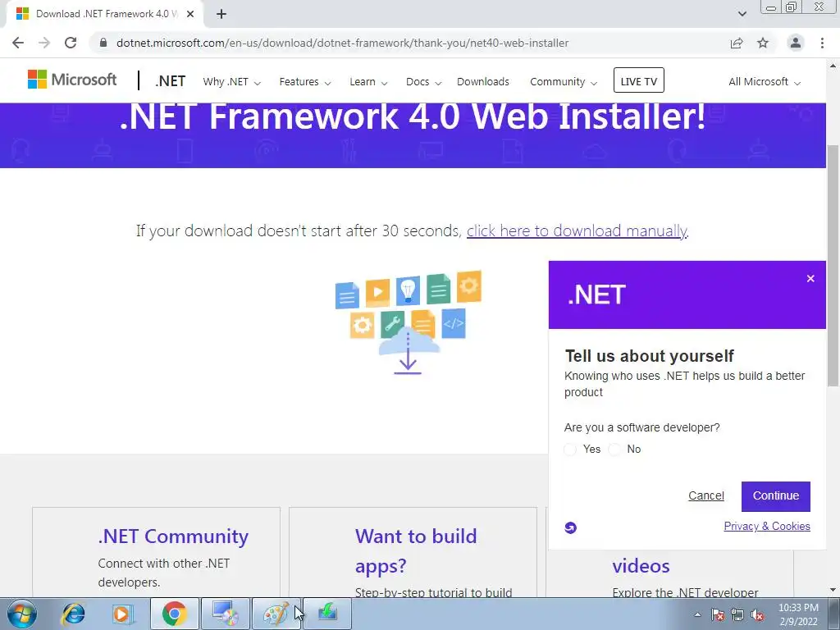Click here to download manually link
This screenshot has width=840, height=630.
coord(577,231)
